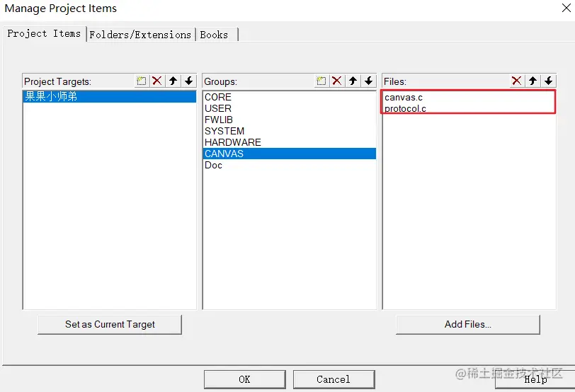The image size is (575, 392).
Task: Move group down arrow in Groups header
Action: click(369, 81)
